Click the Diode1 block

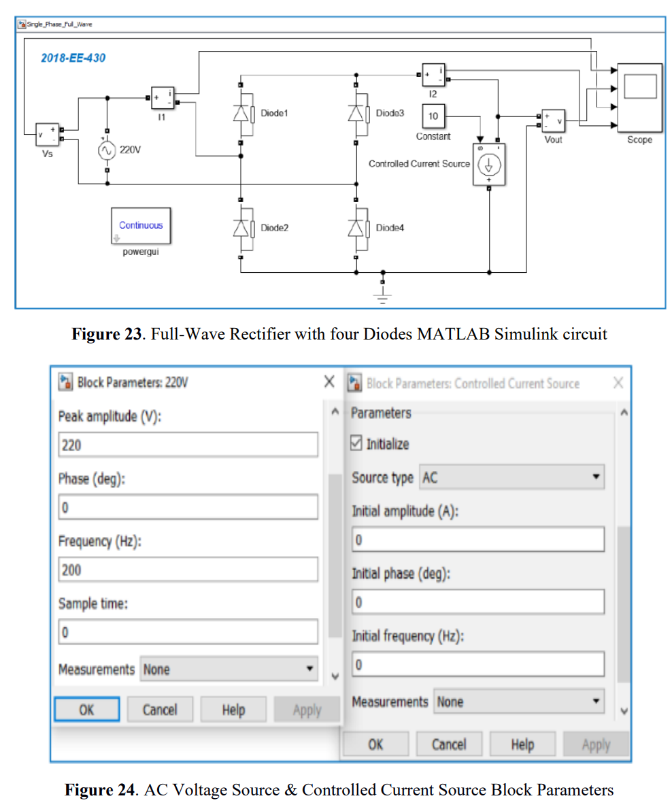241,113
